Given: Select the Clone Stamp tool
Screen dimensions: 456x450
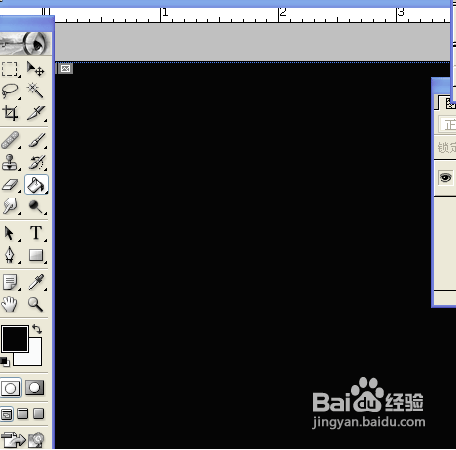Looking at the screenshot, I should coord(10,162).
